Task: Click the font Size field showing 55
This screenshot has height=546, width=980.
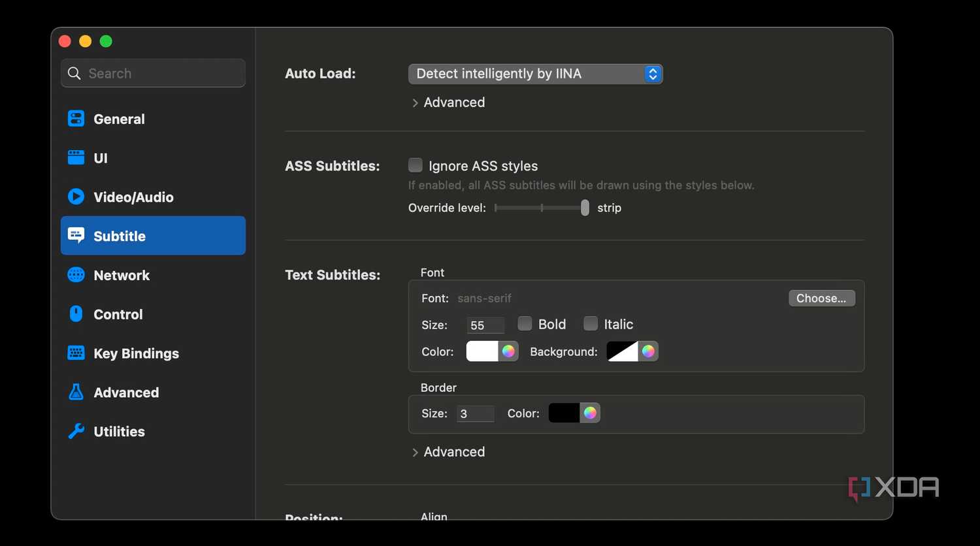Action: (485, 325)
